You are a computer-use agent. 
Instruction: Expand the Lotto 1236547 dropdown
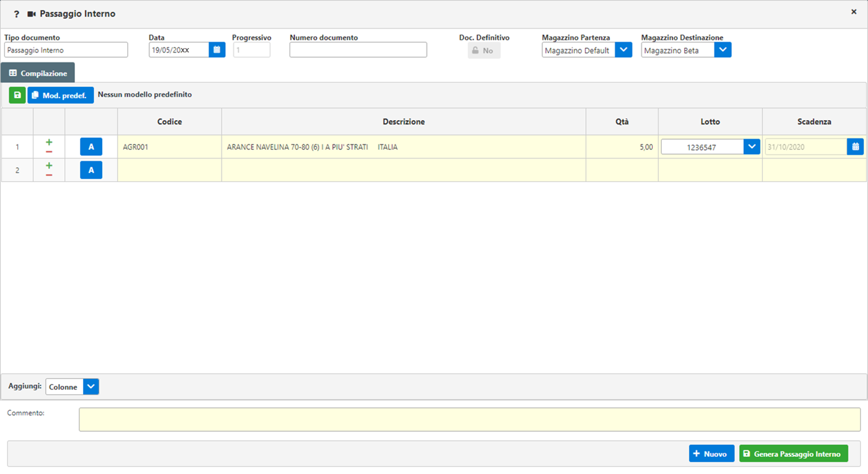click(x=752, y=146)
